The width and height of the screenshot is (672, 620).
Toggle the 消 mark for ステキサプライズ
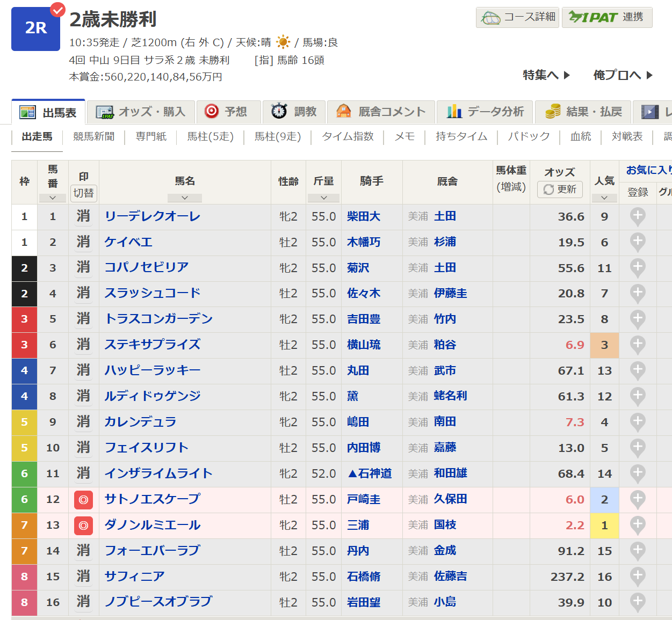(83, 345)
